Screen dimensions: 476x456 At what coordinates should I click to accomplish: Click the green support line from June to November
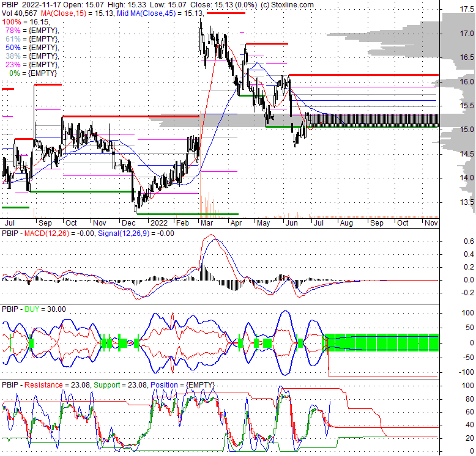click(x=352, y=127)
